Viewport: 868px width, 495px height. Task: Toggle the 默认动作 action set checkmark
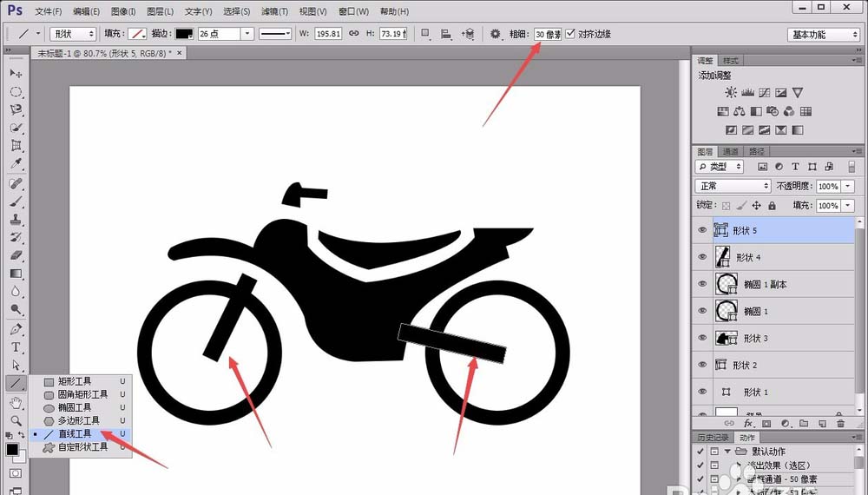[700, 452]
